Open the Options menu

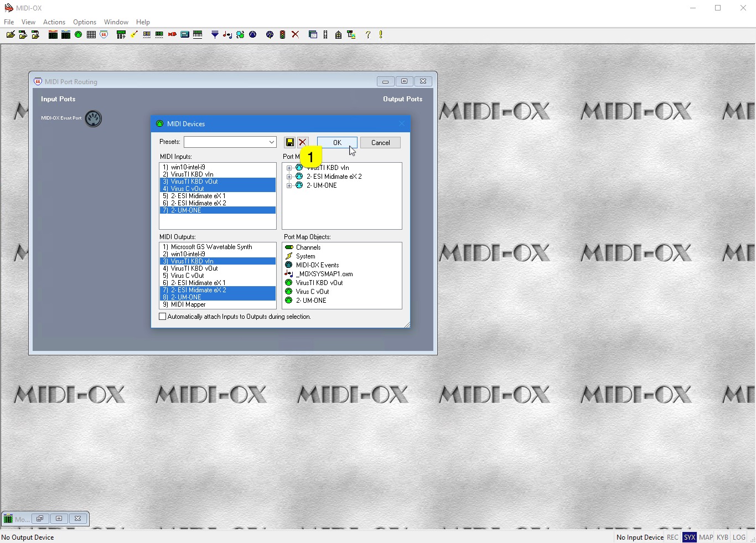(x=84, y=22)
